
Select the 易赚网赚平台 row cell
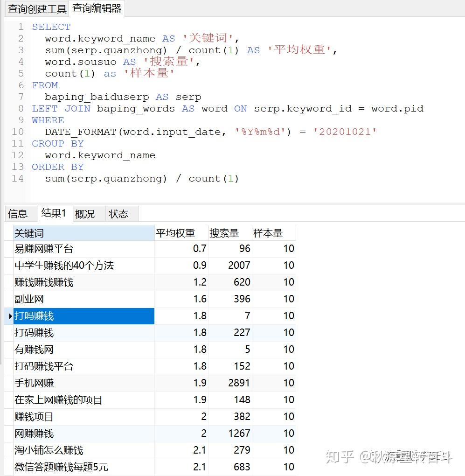pos(83,249)
